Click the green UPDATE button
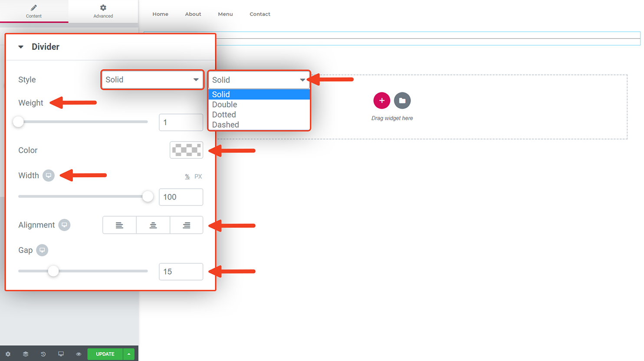Screen dimensions: 644x361 pos(104,354)
